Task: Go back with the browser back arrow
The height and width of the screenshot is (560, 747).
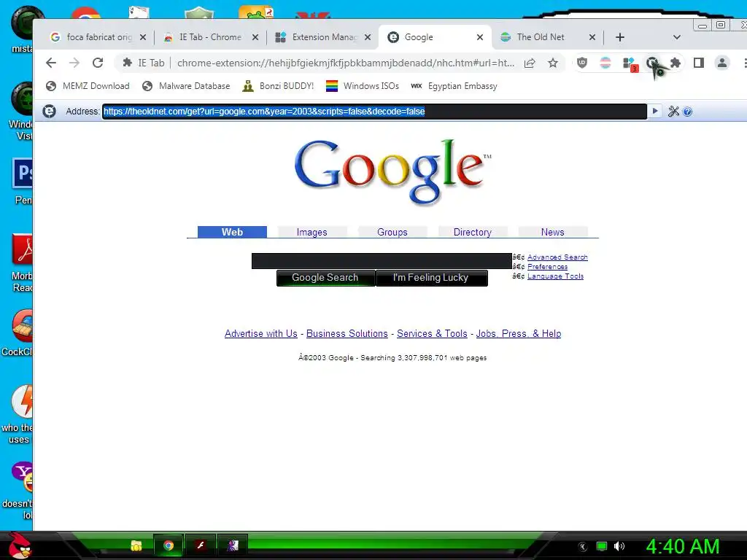Action: point(51,63)
